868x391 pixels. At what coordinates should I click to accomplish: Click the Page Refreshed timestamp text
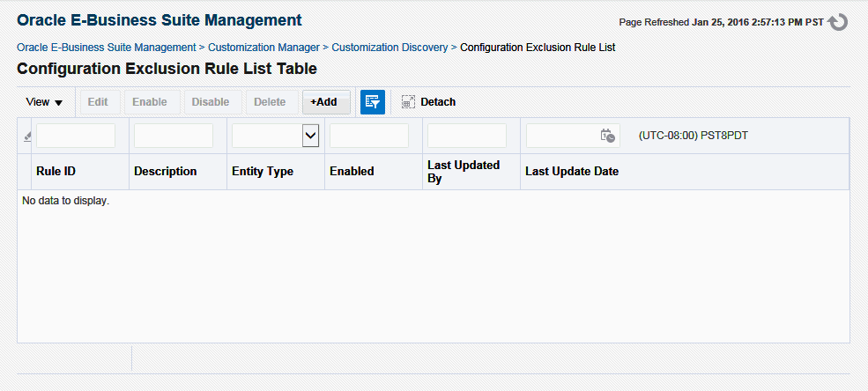click(x=722, y=23)
